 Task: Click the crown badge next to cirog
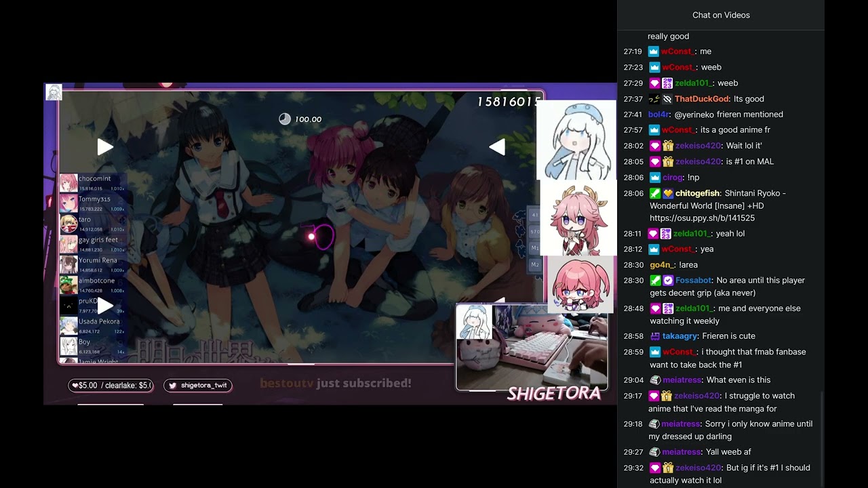(x=654, y=178)
